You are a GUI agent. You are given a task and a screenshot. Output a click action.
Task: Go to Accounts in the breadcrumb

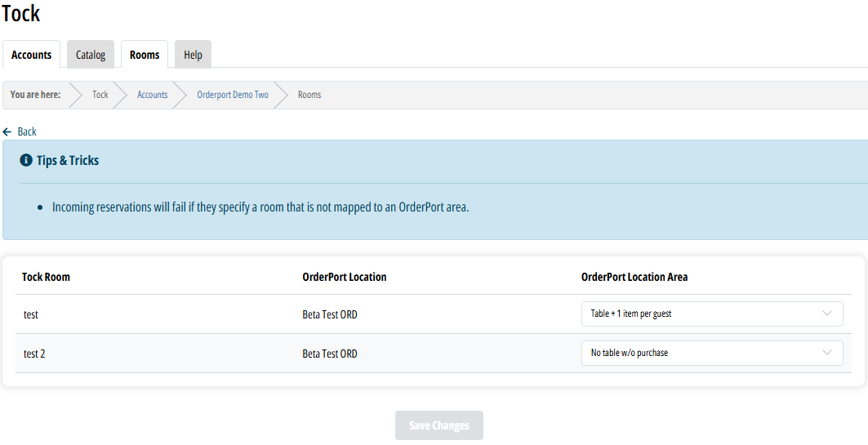point(152,95)
